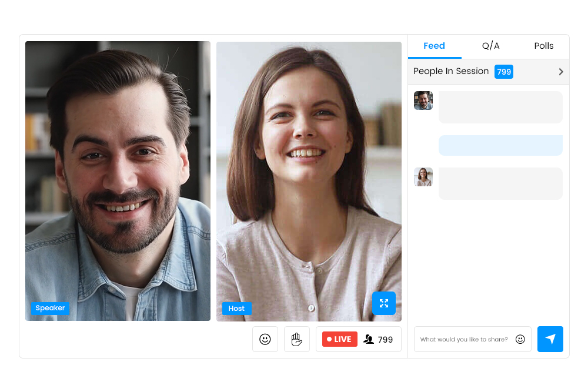The width and height of the screenshot is (588, 392).
Task: Click the "What would you like to share?" field
Action: tap(464, 339)
